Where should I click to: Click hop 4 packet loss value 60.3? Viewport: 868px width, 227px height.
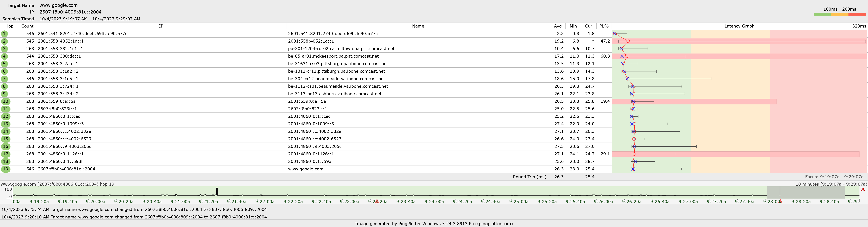pyautogui.click(x=605, y=56)
